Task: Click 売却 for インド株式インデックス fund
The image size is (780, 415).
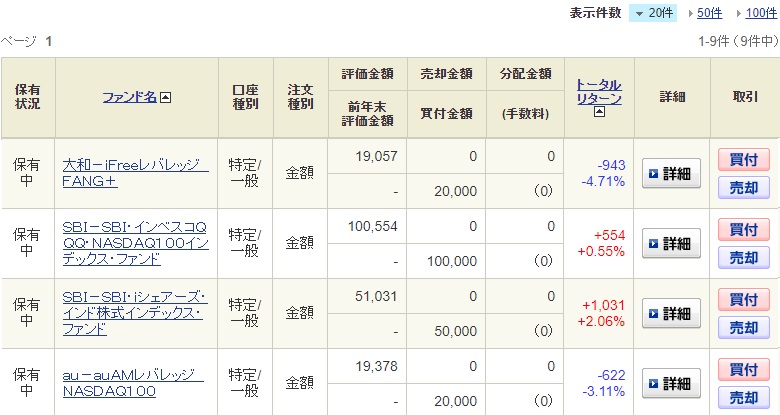Action: click(744, 328)
